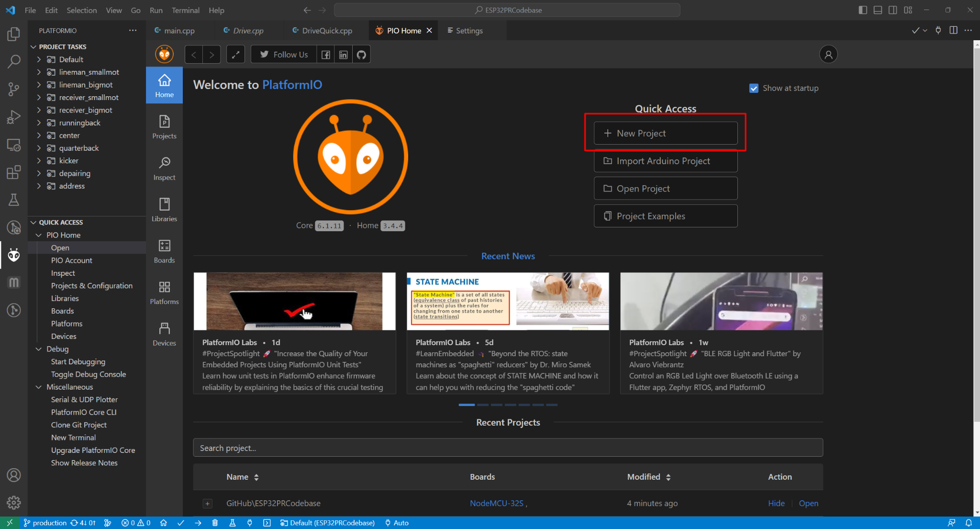Expand the lineman_smallmot task
980x529 pixels.
tap(39, 72)
